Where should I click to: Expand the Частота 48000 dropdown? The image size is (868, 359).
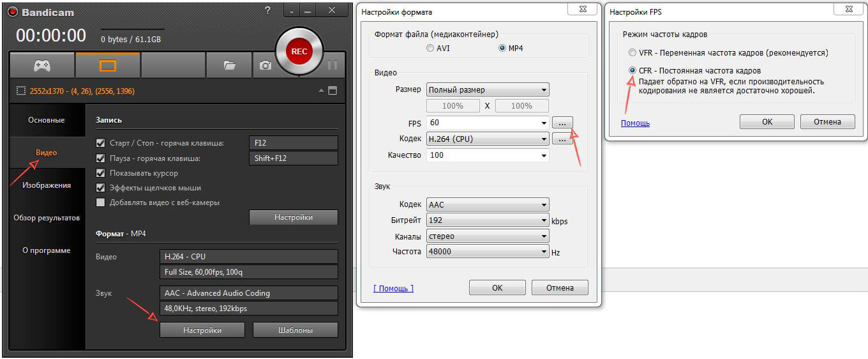coord(488,252)
